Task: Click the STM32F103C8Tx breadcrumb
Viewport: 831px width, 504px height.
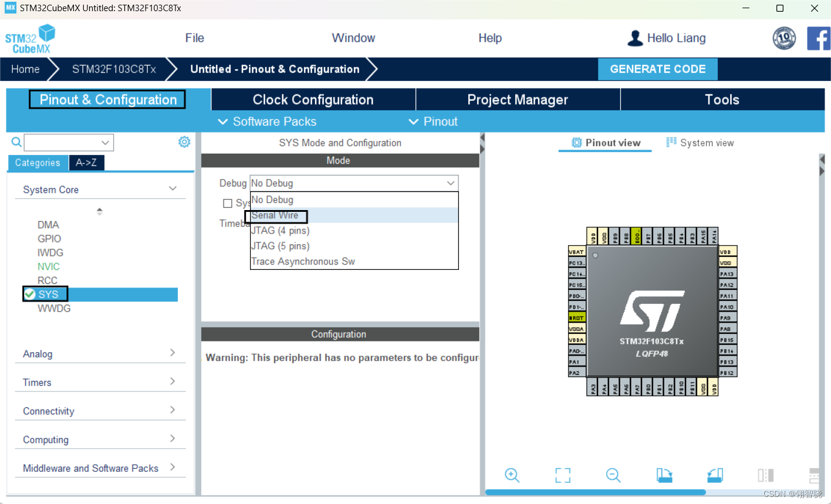Action: coord(114,69)
